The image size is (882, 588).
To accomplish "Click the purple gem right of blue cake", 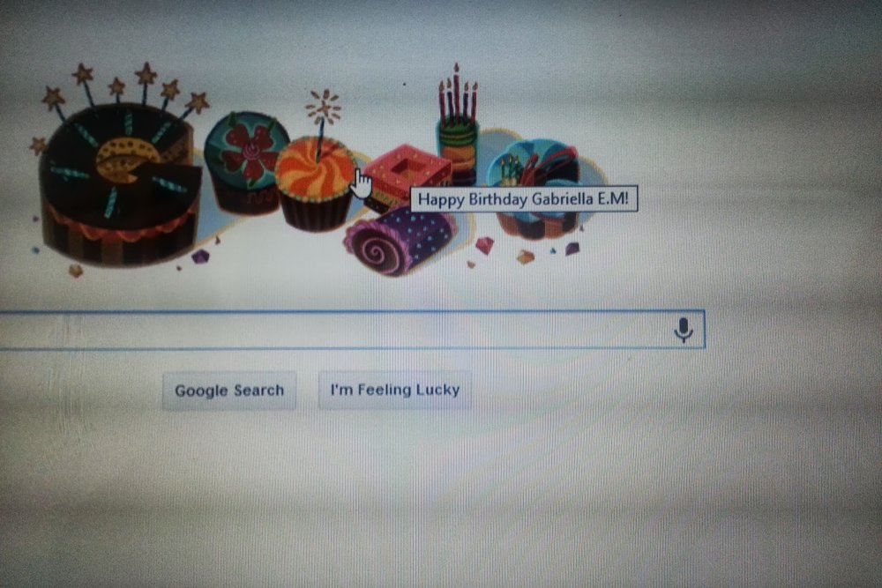I will [x=572, y=248].
